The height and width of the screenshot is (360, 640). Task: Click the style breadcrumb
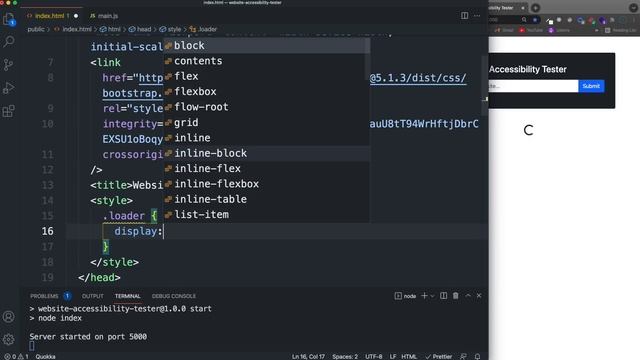click(x=174, y=29)
